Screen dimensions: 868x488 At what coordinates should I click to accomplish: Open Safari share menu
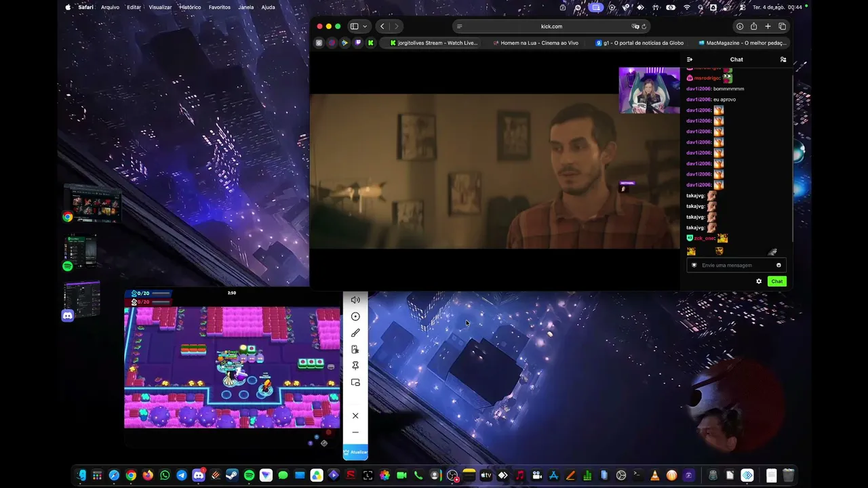tap(753, 26)
